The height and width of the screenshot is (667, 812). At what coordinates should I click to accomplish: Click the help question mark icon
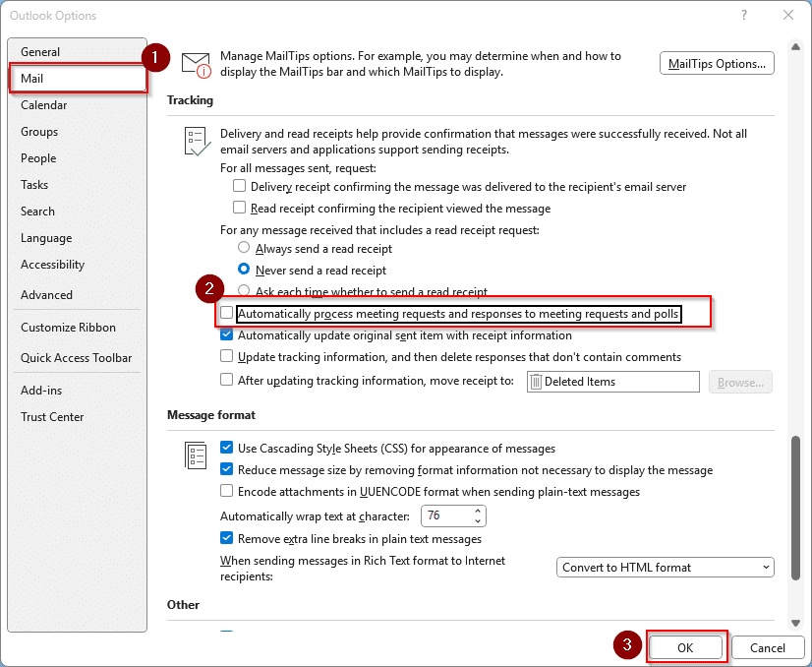coord(744,15)
